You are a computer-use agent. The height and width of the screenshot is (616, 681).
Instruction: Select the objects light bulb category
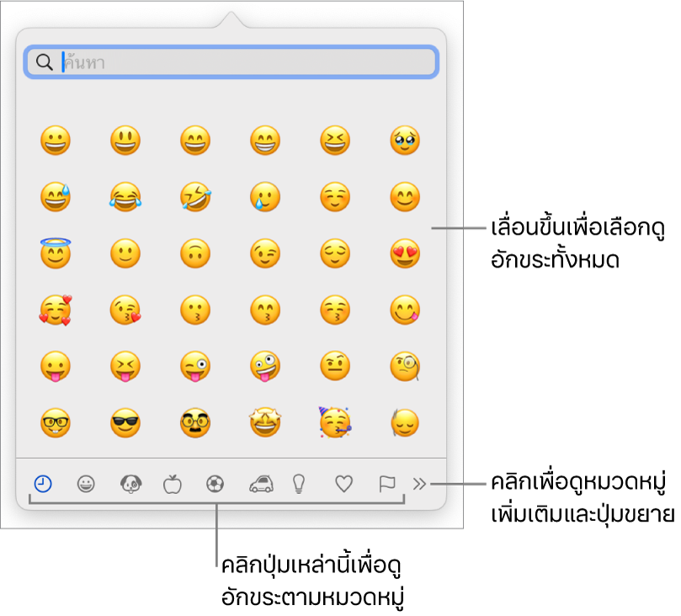pyautogui.click(x=299, y=483)
